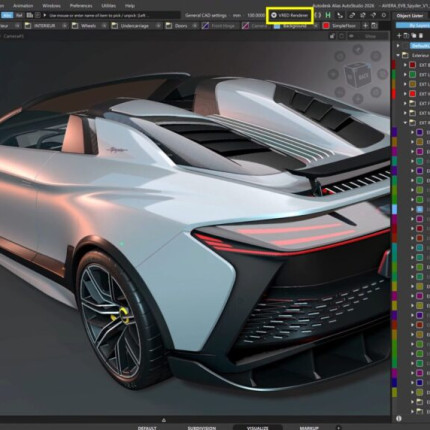Toggle the Rel mode button

pyautogui.click(x=19, y=15)
